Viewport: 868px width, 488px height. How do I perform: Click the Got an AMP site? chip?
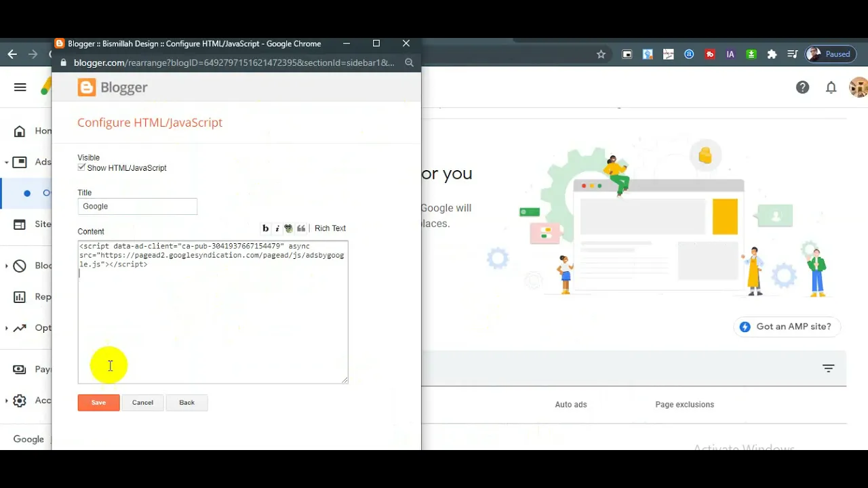pyautogui.click(x=787, y=327)
